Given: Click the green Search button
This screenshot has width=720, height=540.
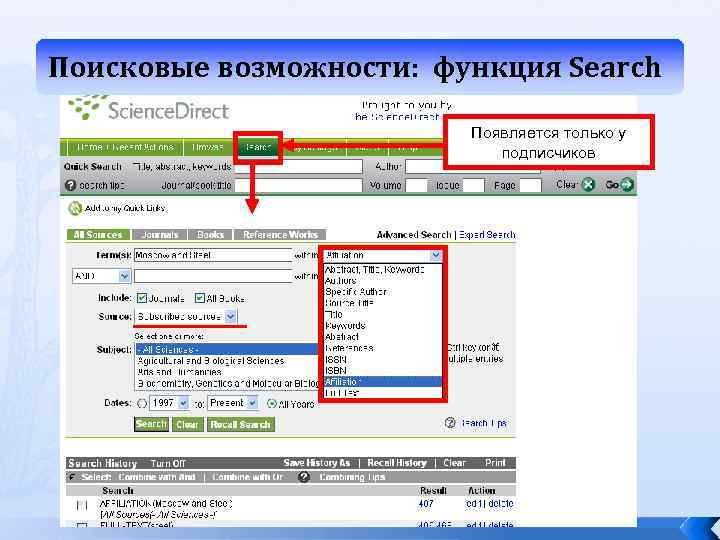Looking at the screenshot, I should click(x=151, y=424).
